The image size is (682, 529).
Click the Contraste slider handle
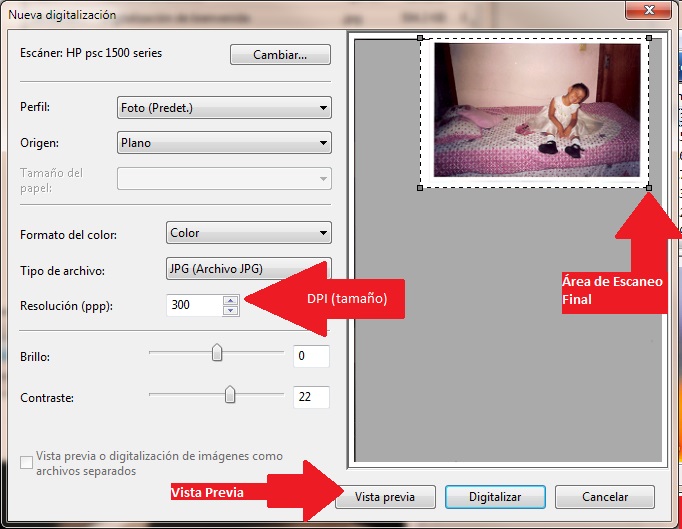click(230, 394)
